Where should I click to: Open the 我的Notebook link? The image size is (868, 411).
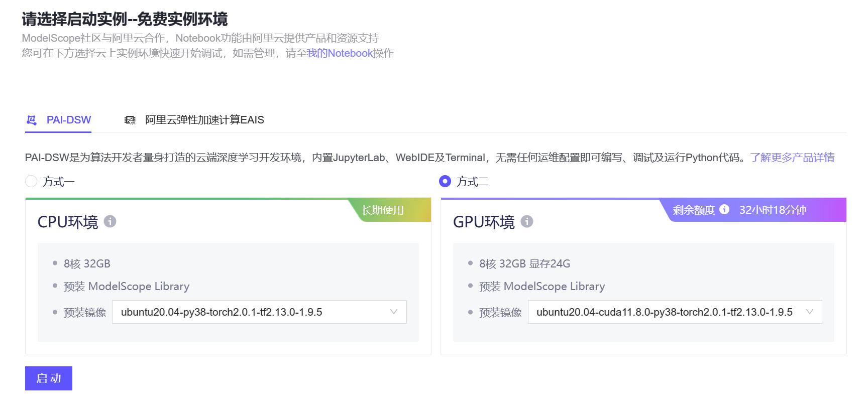(x=340, y=53)
